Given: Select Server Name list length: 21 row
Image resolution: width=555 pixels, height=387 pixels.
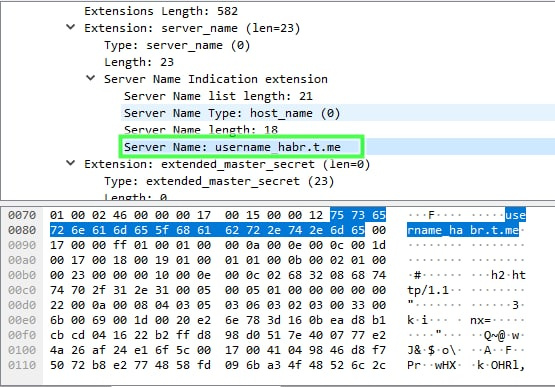Looking at the screenshot, I should pos(218,96).
